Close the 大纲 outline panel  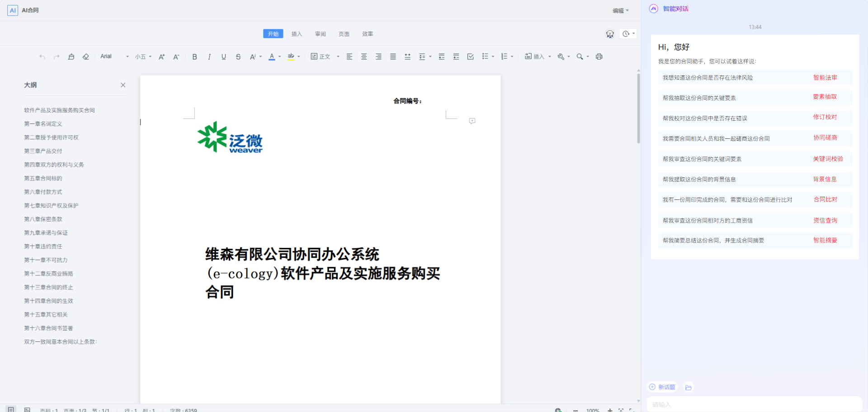pyautogui.click(x=123, y=85)
